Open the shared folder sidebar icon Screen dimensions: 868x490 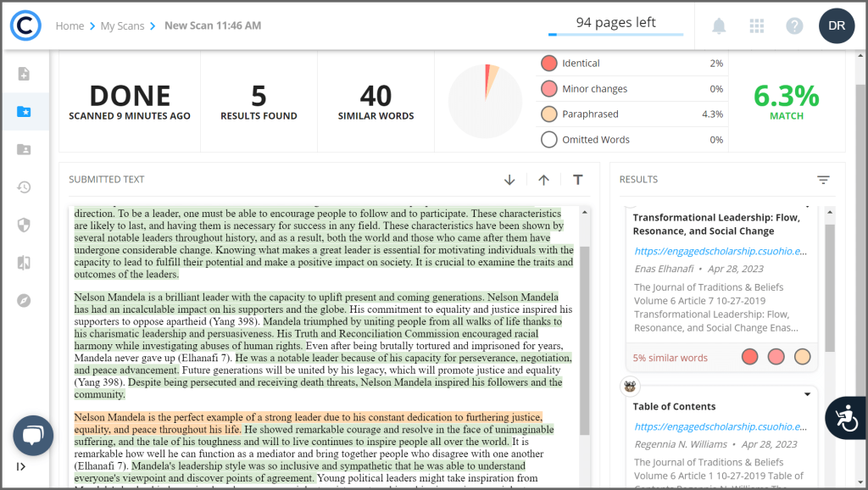[24, 149]
